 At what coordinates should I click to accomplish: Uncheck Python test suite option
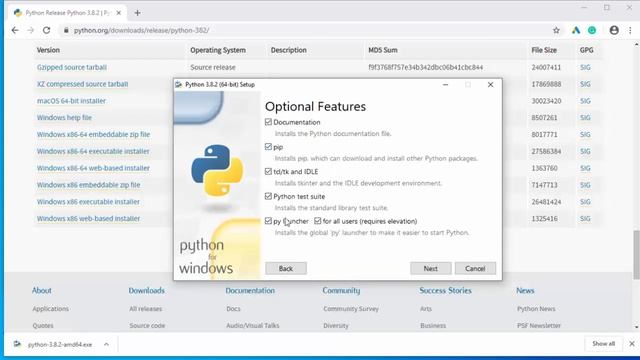(268, 196)
